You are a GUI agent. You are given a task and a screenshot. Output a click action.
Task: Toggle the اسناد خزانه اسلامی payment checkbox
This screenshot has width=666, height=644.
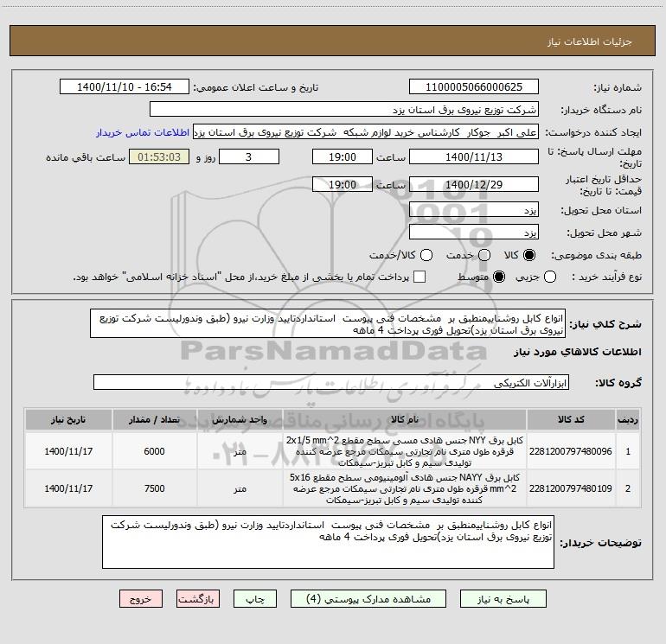click(419, 277)
